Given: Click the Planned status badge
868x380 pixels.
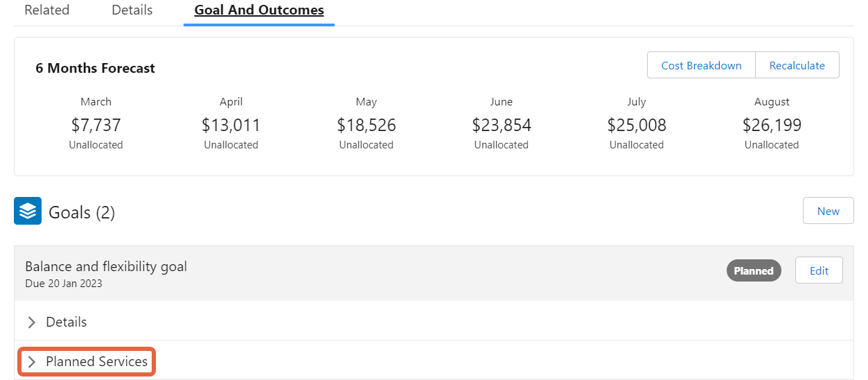Looking at the screenshot, I should pyautogui.click(x=754, y=270).
